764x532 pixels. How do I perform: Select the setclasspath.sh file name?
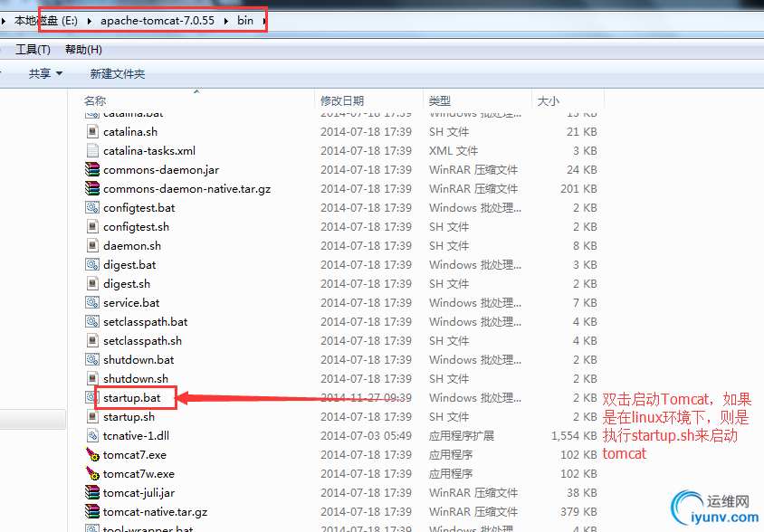click(142, 340)
